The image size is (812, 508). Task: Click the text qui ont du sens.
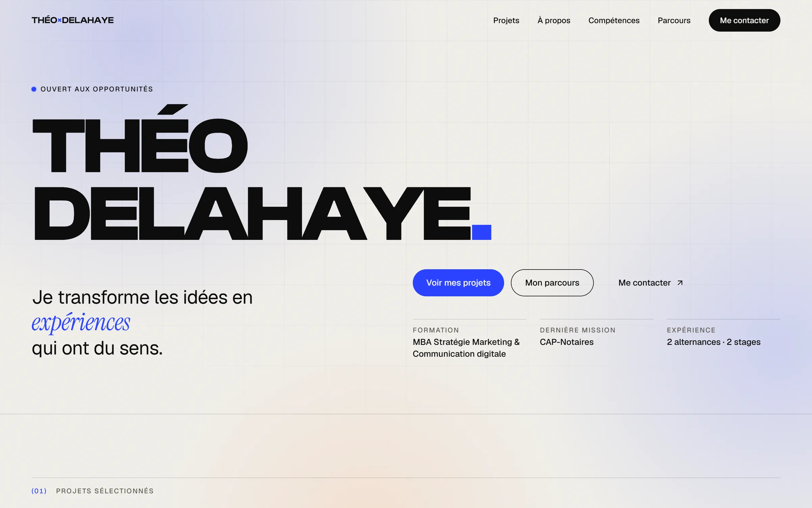[x=97, y=348]
